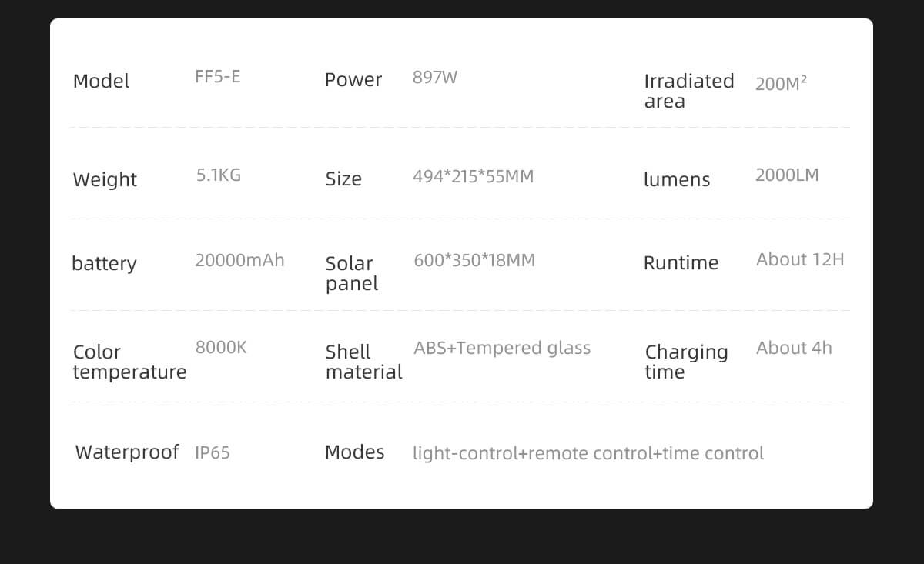Select the FF5-E model value
Screen dimensions: 924x564
point(217,76)
